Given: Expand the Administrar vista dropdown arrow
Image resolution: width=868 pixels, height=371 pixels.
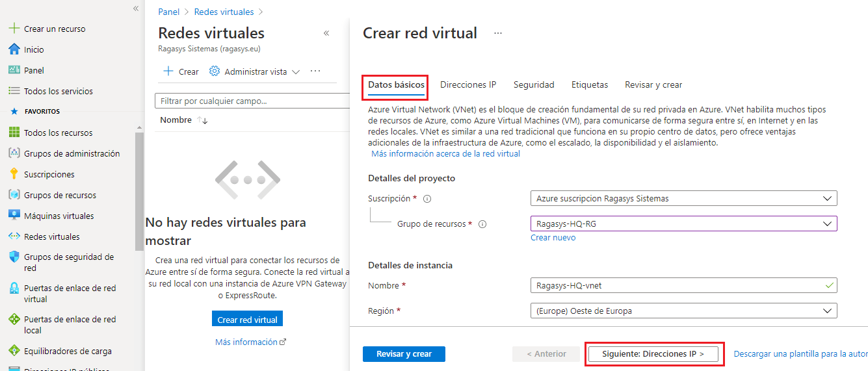Looking at the screenshot, I should pyautogui.click(x=296, y=72).
